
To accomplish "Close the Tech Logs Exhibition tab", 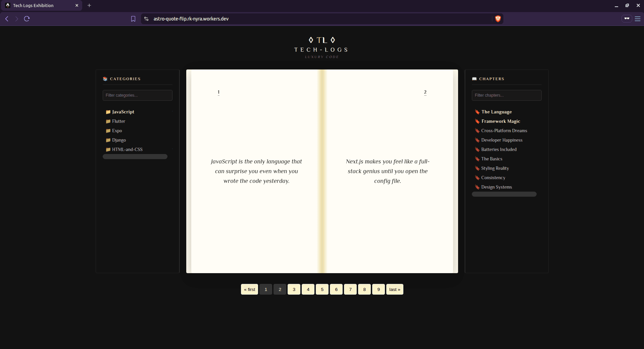I will point(77,5).
